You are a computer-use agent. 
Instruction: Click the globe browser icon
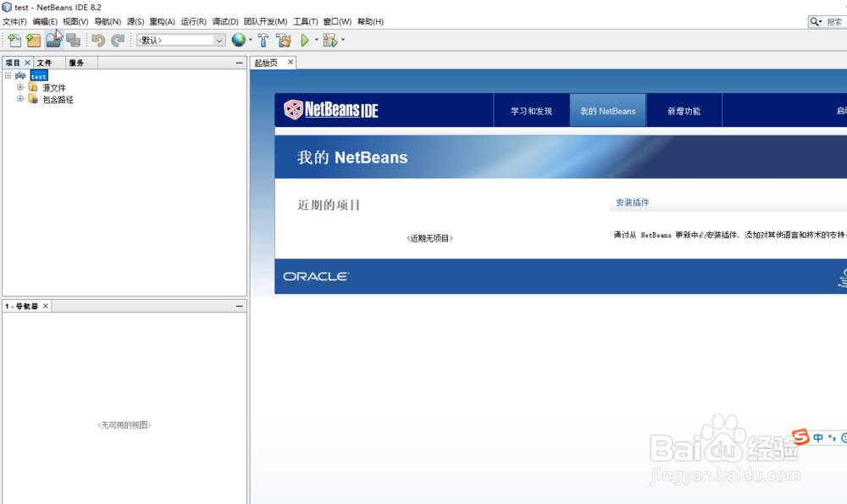click(238, 40)
